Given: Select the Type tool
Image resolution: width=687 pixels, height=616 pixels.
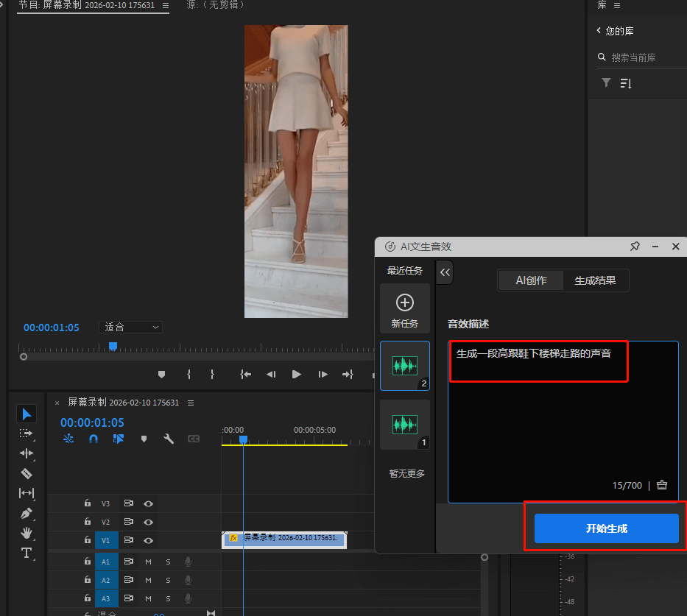Looking at the screenshot, I should 27,553.
